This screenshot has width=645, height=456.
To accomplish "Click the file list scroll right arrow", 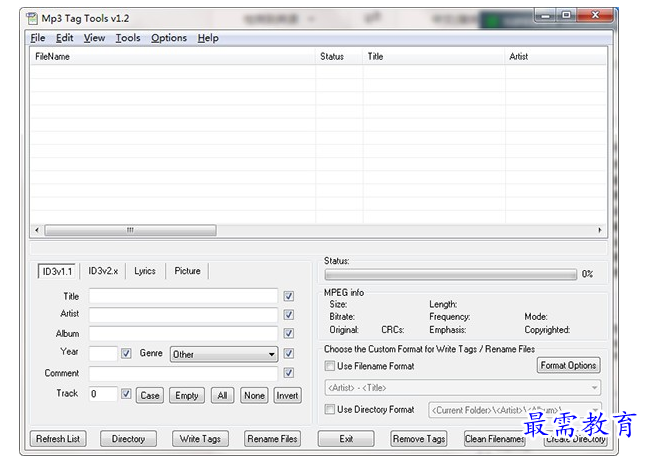I will click(600, 230).
